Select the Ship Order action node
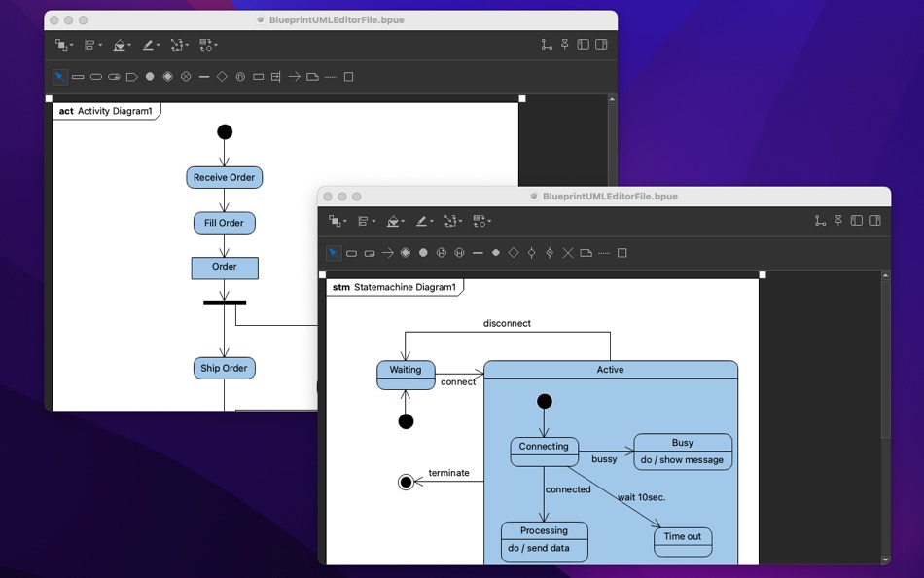Viewport: 924px width, 578px height. [x=224, y=368]
